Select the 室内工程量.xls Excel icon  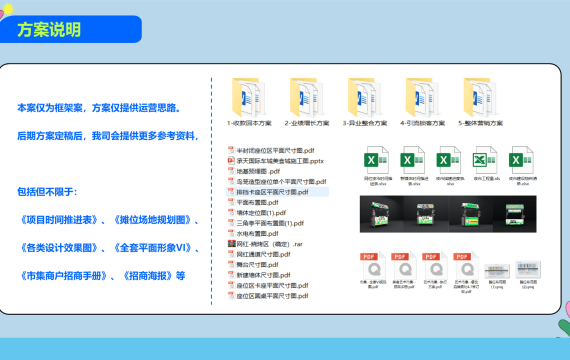[x=485, y=160]
